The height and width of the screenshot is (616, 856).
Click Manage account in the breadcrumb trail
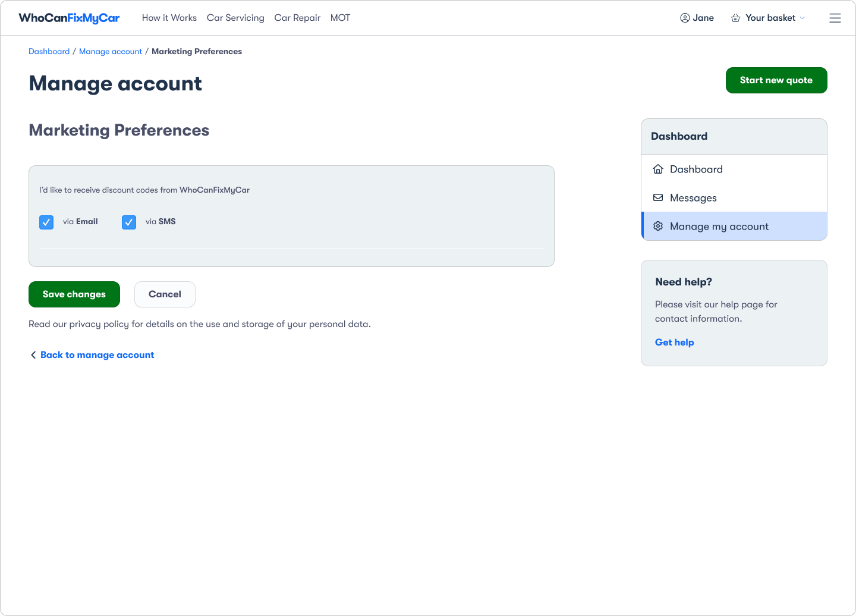coord(111,51)
